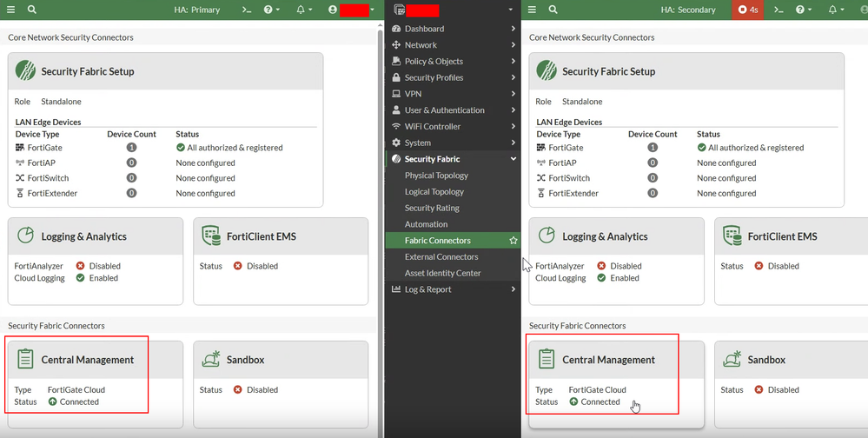Click search icon in HA Primary window
This screenshot has width=868, height=438.
(32, 10)
